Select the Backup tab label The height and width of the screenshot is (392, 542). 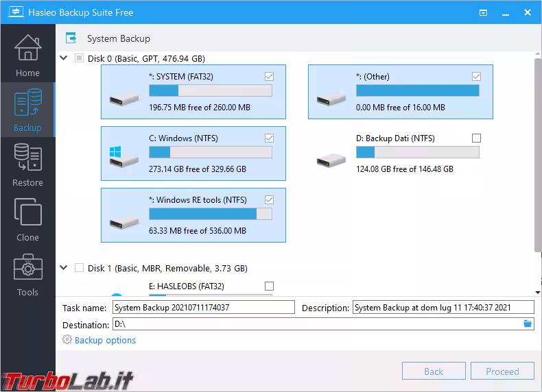point(27,127)
